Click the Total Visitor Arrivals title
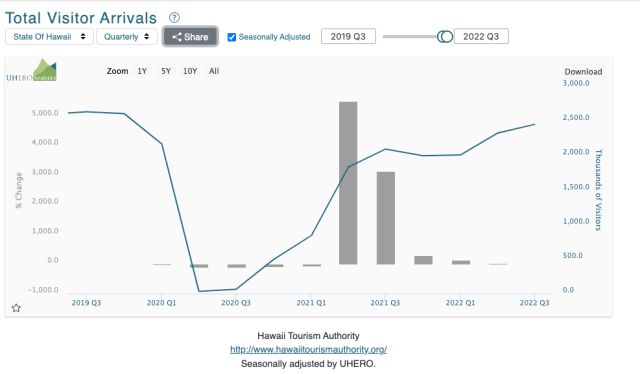Viewport: 640px width, 374px height. point(81,18)
